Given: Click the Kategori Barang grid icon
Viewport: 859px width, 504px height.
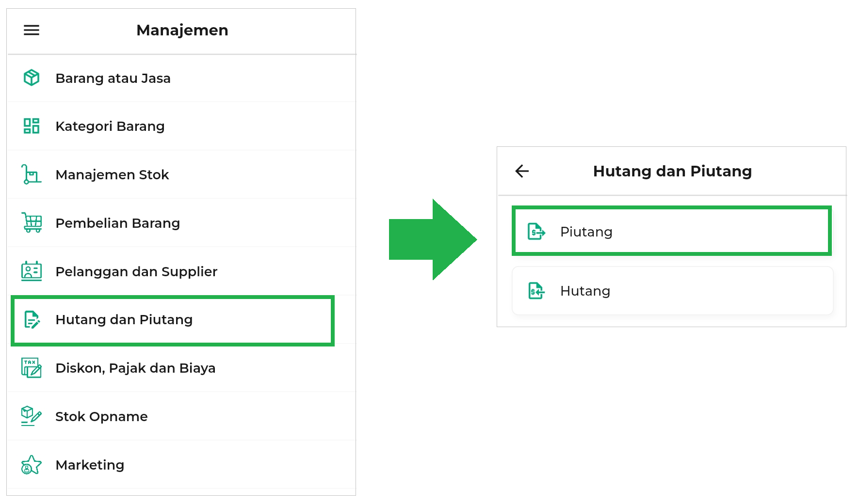Looking at the screenshot, I should pyautogui.click(x=32, y=126).
